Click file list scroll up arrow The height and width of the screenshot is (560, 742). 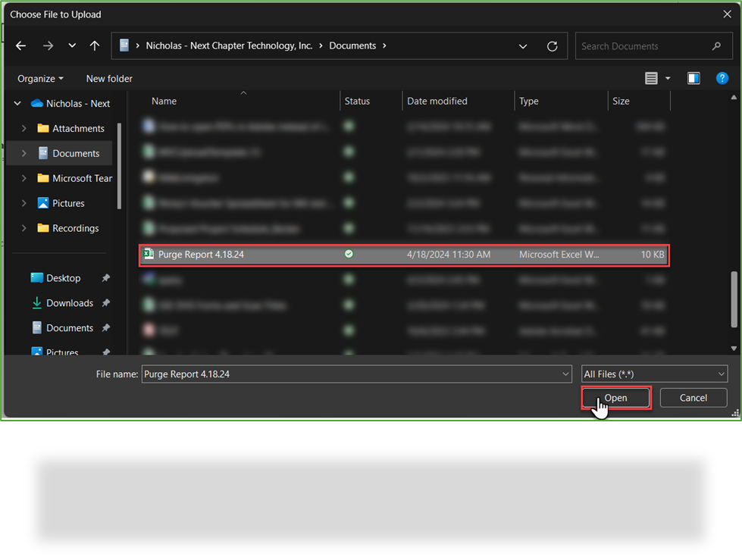pyautogui.click(x=734, y=98)
